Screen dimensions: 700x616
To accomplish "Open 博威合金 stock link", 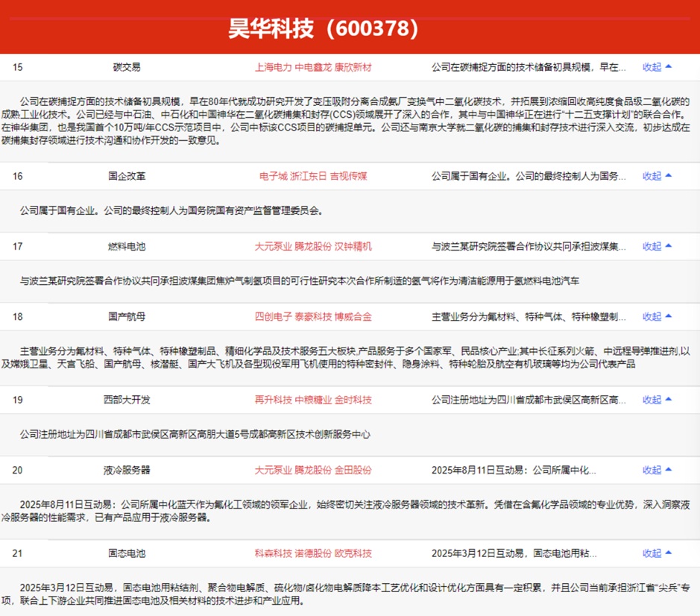I will (353, 317).
